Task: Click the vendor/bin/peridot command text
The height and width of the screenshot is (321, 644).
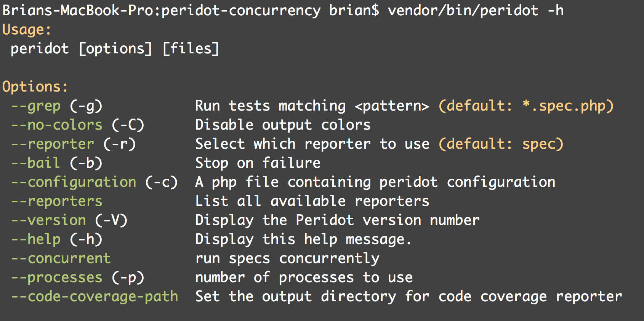Action: tap(463, 11)
